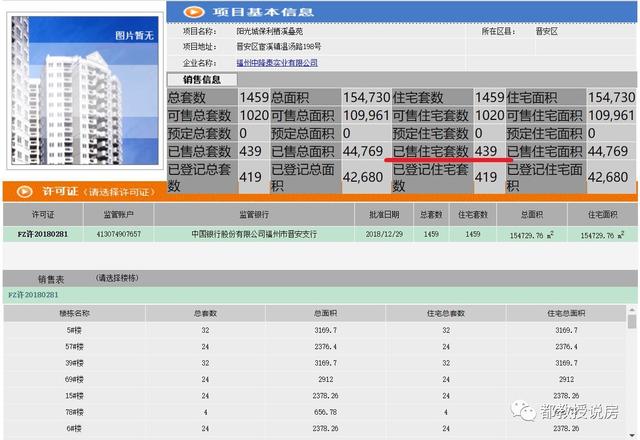Open company link 福州中隆泰实业有限公司
640x440 pixels.
pyautogui.click(x=277, y=63)
